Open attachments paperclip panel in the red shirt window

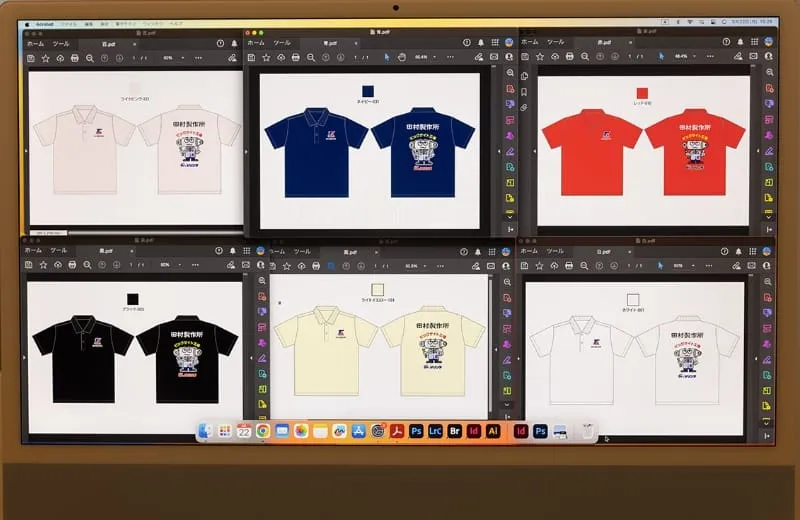click(524, 108)
